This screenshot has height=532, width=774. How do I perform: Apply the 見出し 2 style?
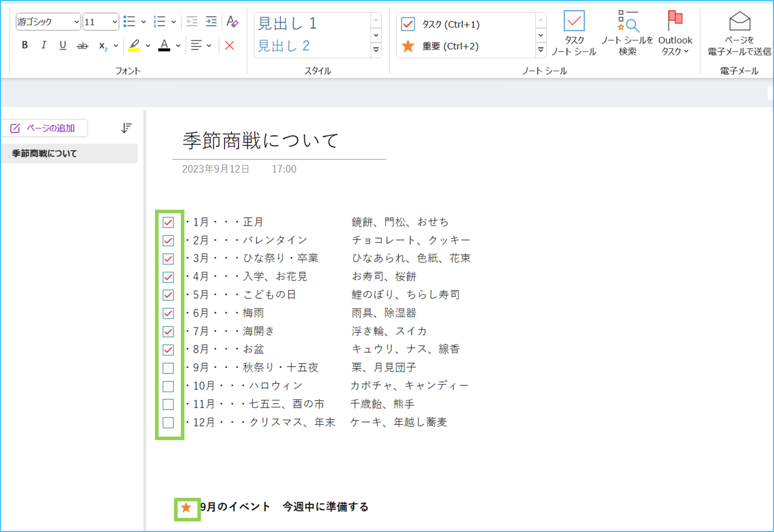284,46
